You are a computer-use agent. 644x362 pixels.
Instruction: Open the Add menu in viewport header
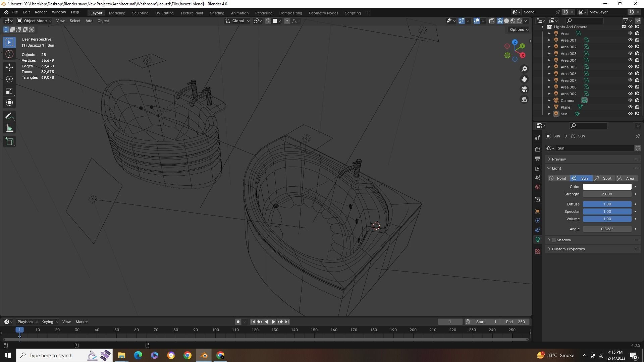[89, 21]
